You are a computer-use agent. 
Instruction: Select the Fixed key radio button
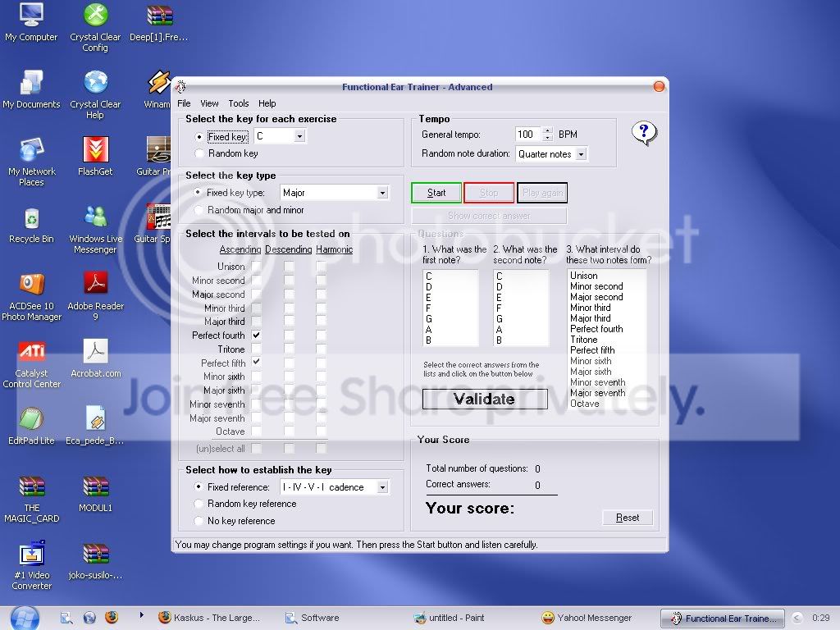pyautogui.click(x=199, y=137)
